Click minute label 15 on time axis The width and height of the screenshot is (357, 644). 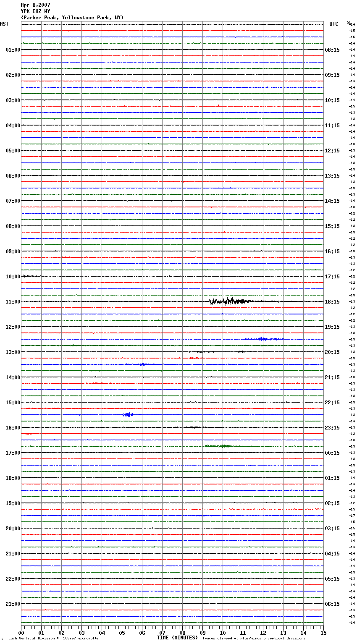323,633
